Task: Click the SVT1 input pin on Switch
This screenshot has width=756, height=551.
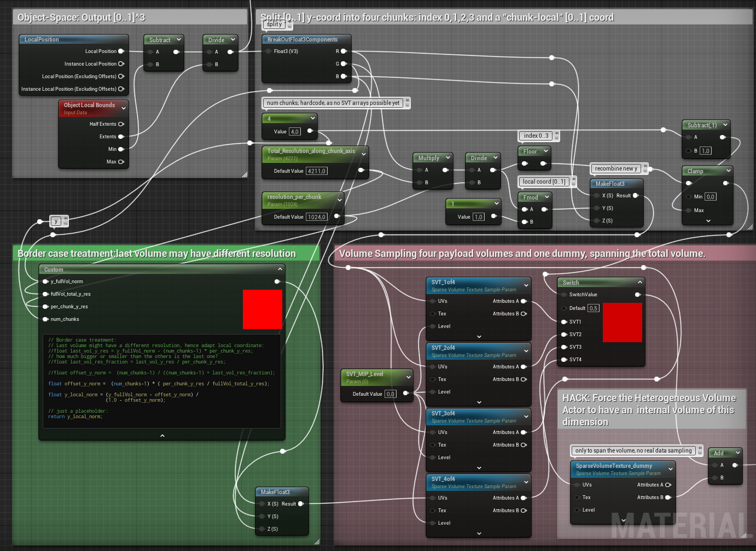Action: click(564, 322)
